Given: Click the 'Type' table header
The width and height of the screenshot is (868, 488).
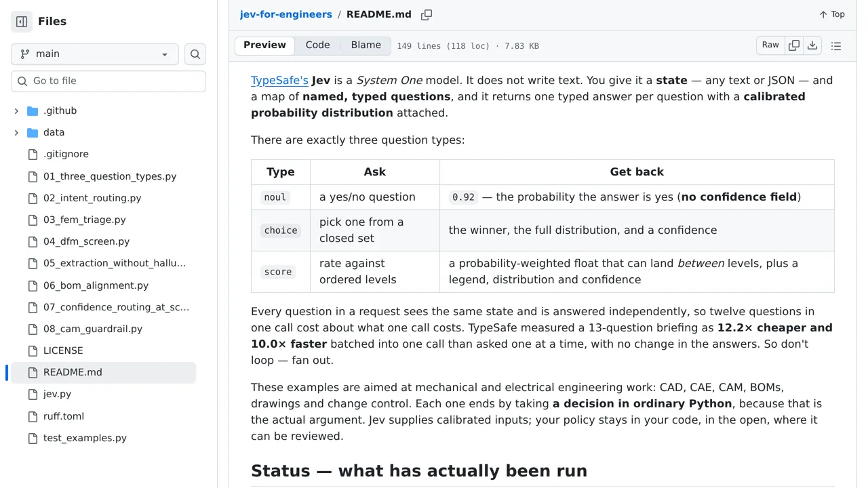Looking at the screenshot, I should tap(281, 172).
